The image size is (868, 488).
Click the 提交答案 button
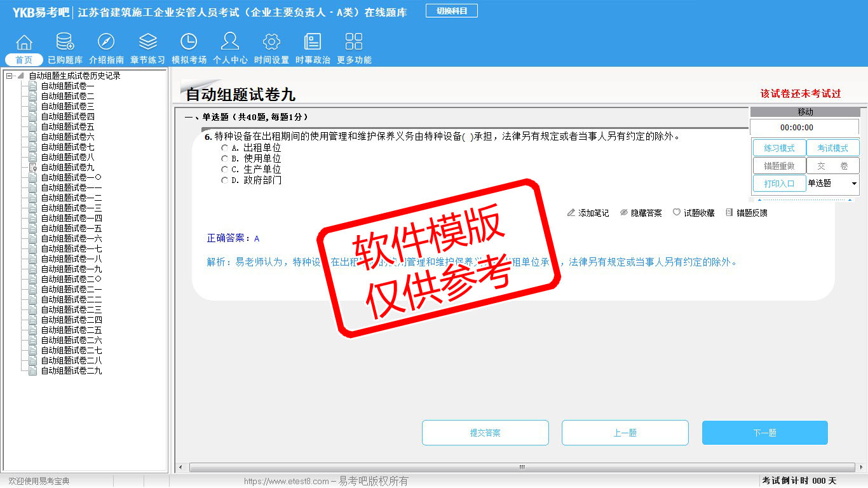point(485,433)
